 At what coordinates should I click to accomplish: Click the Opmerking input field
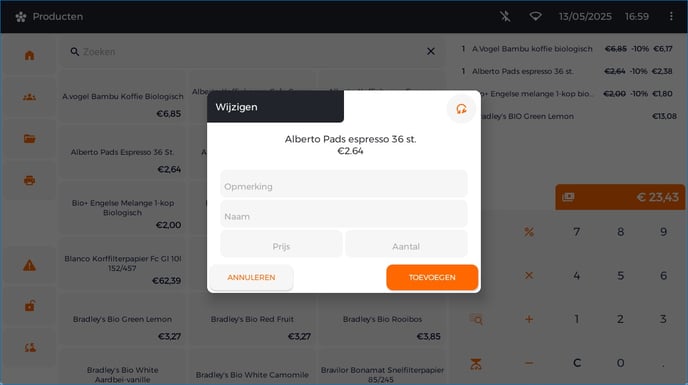(x=344, y=184)
